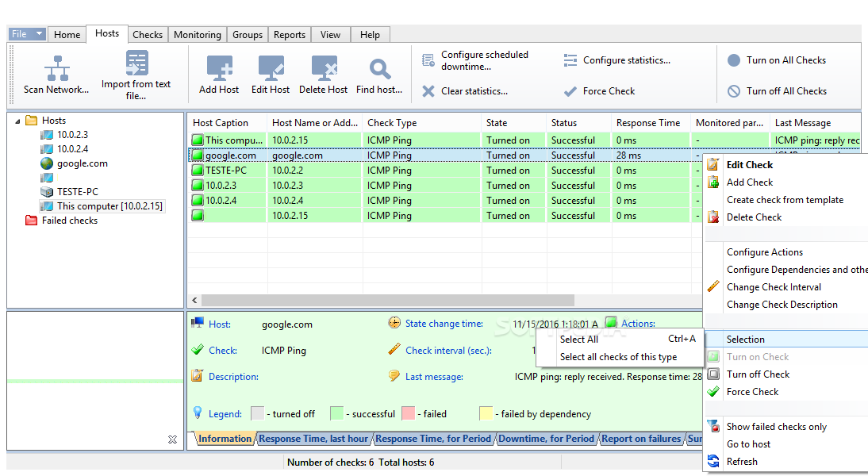This screenshot has height=476, width=868.
Task: Click green status icon of 10.0.2.4 row
Action: pos(198,200)
